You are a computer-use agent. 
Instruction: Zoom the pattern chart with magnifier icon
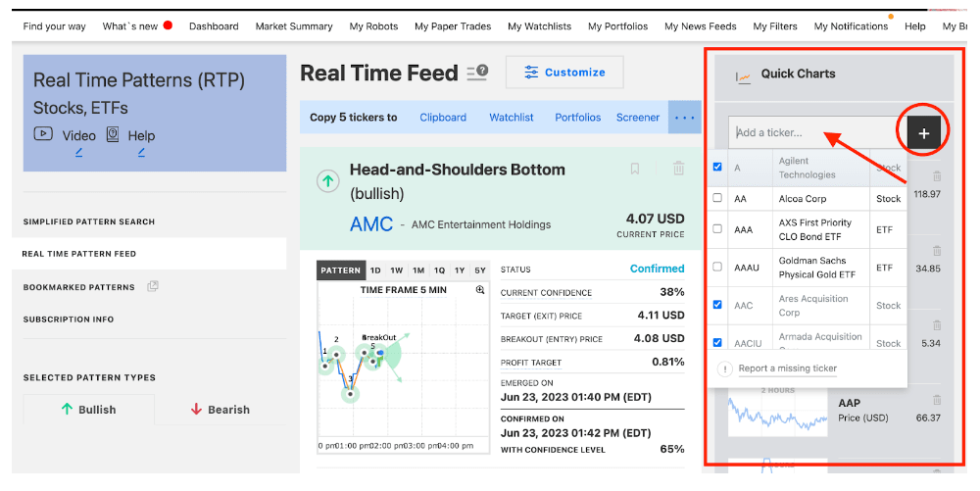(x=480, y=290)
